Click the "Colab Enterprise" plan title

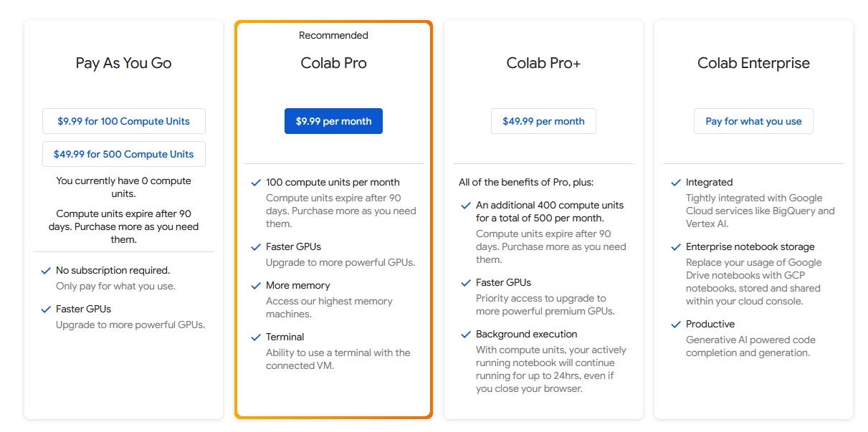point(753,63)
